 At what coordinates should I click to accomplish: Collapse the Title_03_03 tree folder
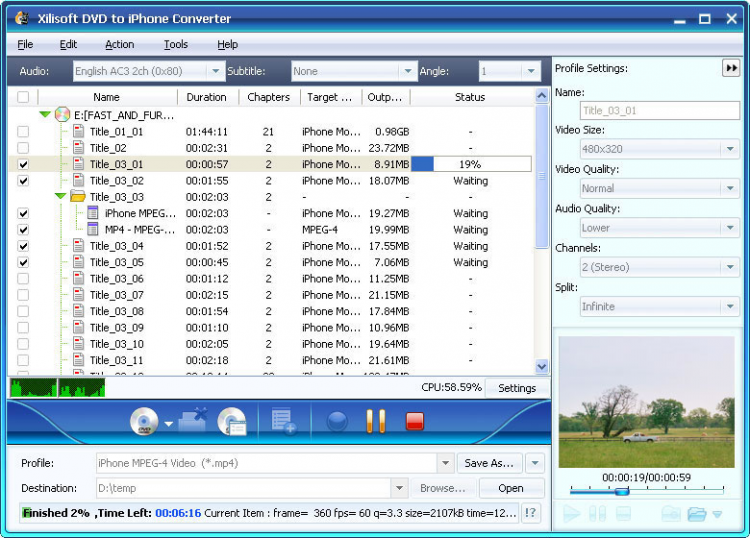60,197
